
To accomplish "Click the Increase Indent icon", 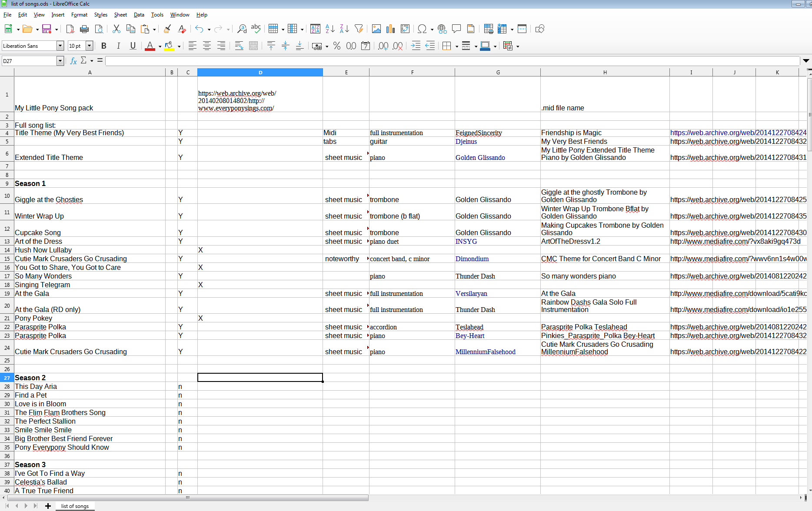I will pyautogui.click(x=416, y=46).
